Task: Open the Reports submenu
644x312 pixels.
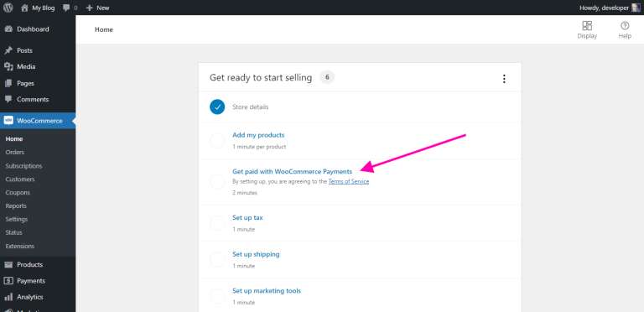Action: (x=16, y=206)
